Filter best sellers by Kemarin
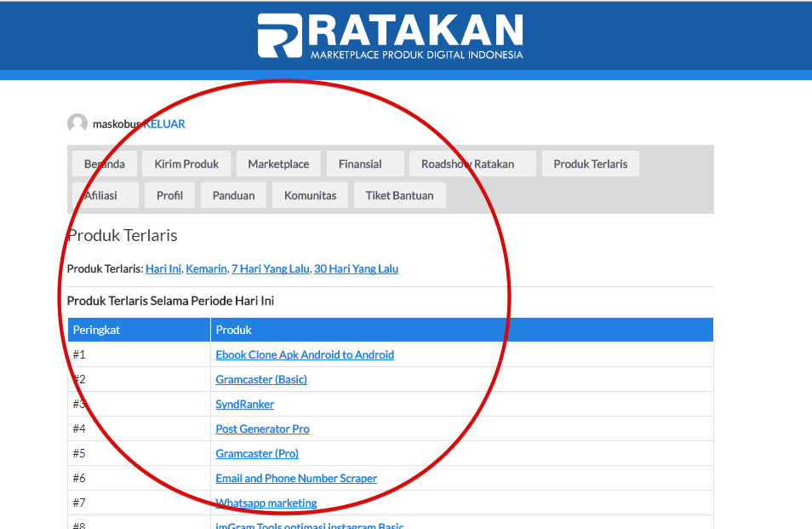Screen dimensions: 812x529 coord(206,268)
